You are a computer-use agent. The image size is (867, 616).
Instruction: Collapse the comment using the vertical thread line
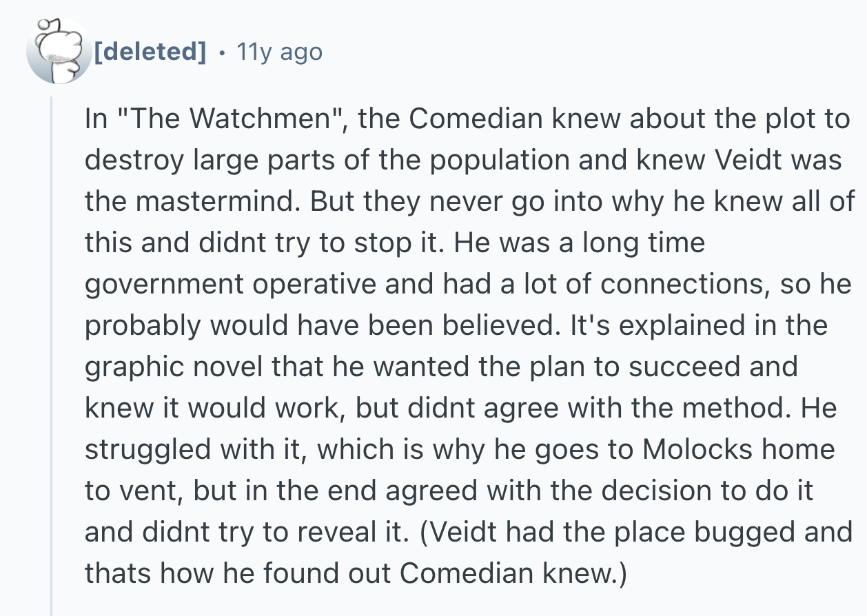tap(52, 345)
